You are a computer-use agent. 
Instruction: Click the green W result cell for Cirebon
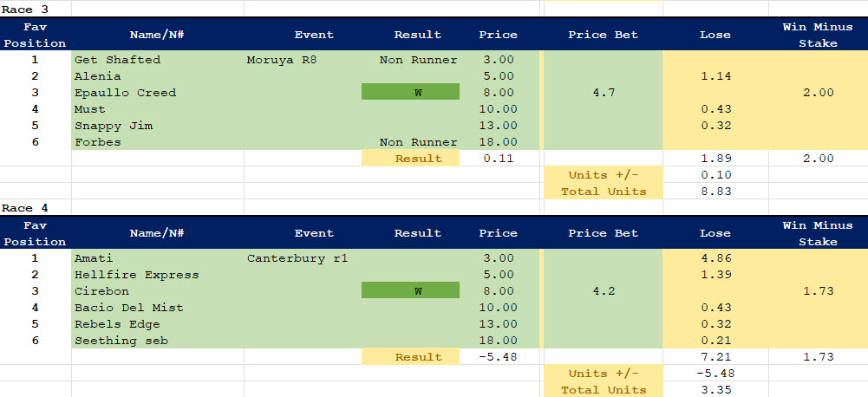(x=410, y=291)
